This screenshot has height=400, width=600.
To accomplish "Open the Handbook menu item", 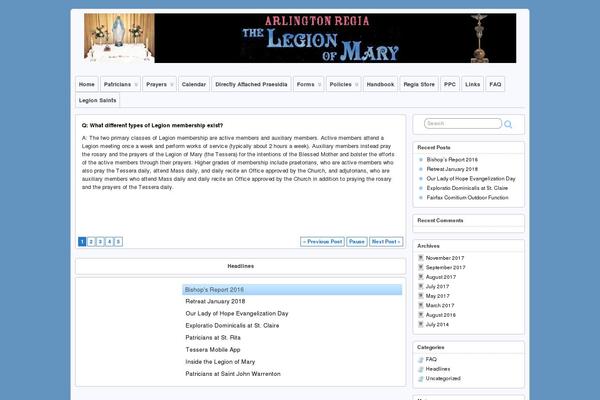I will [380, 84].
